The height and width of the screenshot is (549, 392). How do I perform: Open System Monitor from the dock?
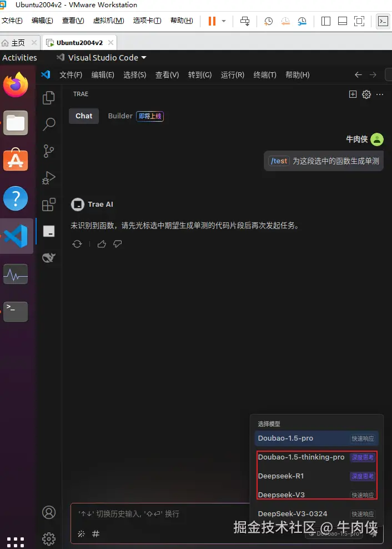(x=16, y=274)
